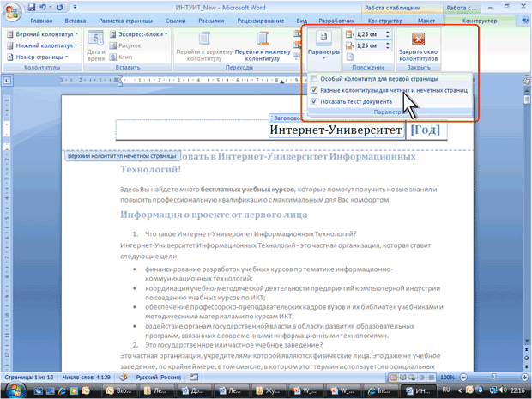Go to the Рассылки tab
The width and height of the screenshot is (532, 399).
tap(211, 21)
